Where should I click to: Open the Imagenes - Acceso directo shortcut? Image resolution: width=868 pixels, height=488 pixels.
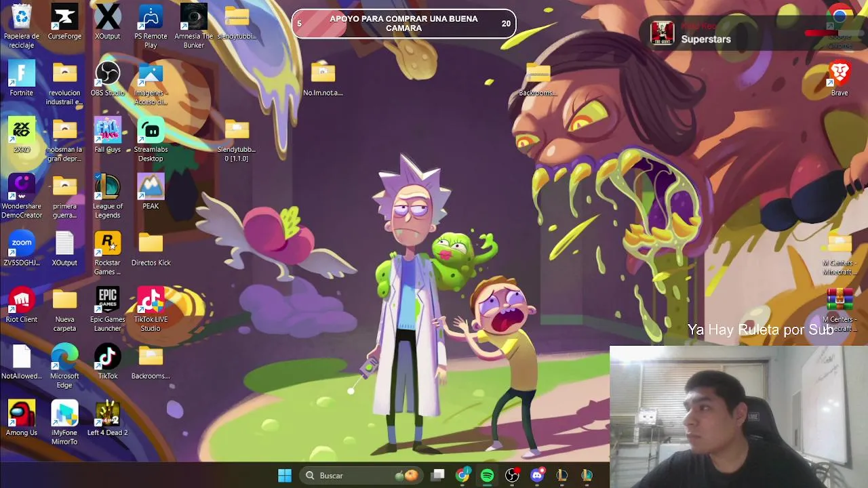(151, 83)
